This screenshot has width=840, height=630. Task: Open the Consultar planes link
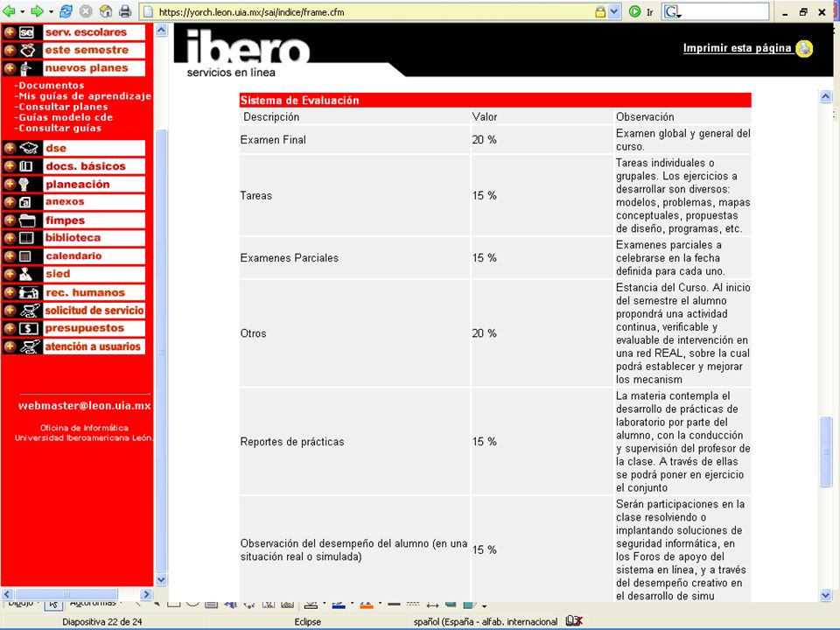click(x=61, y=107)
